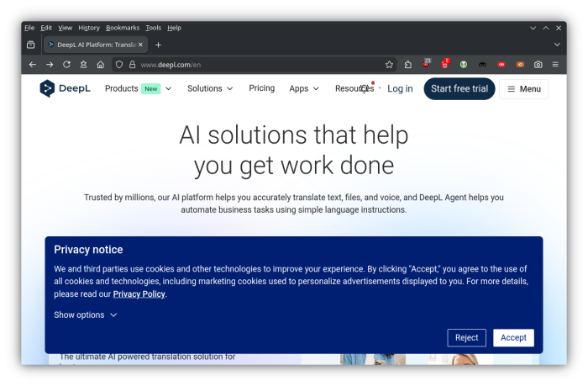Expand the Apps dropdown menu

pos(304,89)
